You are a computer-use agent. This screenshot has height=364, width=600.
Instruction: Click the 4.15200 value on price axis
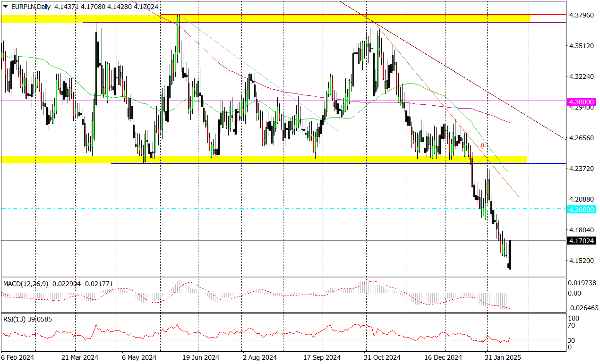click(x=582, y=261)
